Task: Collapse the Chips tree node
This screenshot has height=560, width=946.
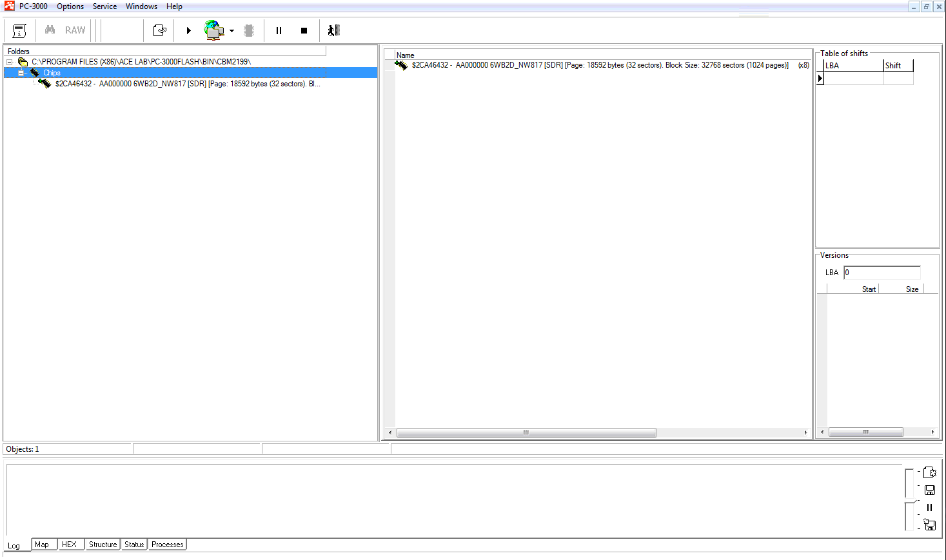Action: click(x=21, y=73)
